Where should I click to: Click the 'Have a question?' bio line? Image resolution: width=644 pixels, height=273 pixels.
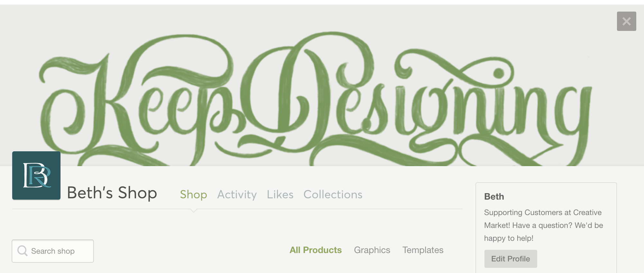(542, 225)
